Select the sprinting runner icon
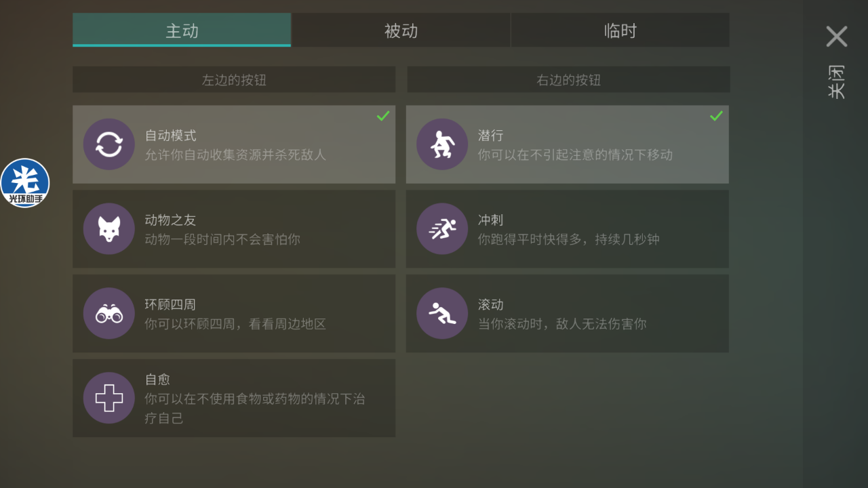This screenshot has height=488, width=868. 442,229
